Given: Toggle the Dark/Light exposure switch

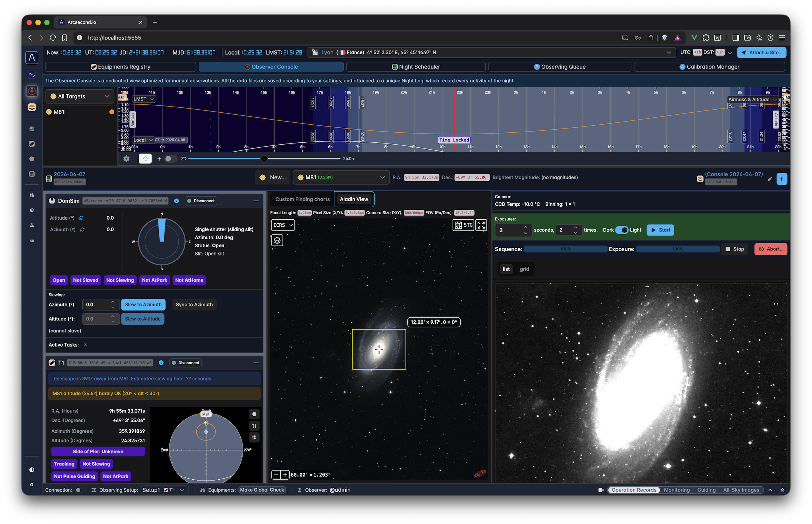Looking at the screenshot, I should pos(622,230).
